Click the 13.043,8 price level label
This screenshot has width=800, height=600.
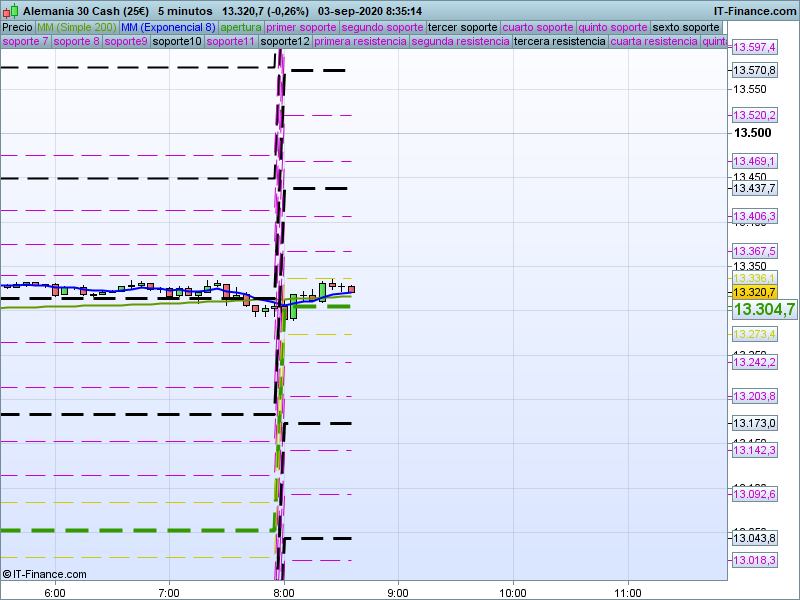(x=754, y=538)
